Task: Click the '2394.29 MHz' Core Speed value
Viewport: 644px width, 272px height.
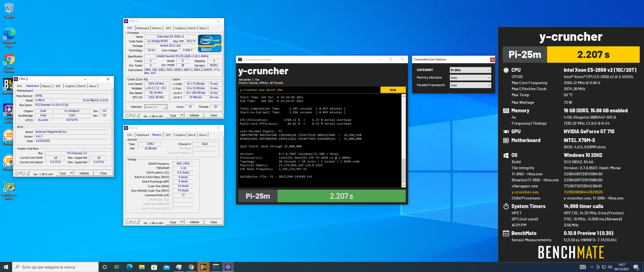Action: (x=156, y=84)
